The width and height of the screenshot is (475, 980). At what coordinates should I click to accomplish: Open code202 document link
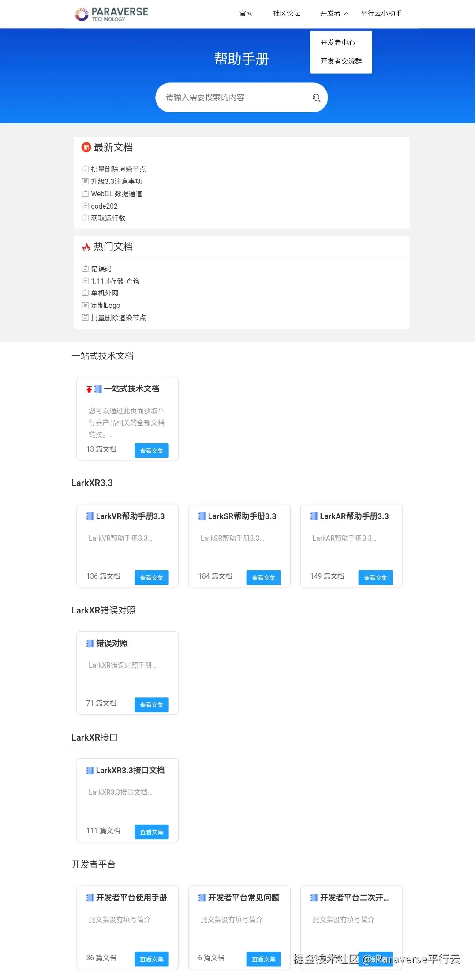click(x=104, y=206)
